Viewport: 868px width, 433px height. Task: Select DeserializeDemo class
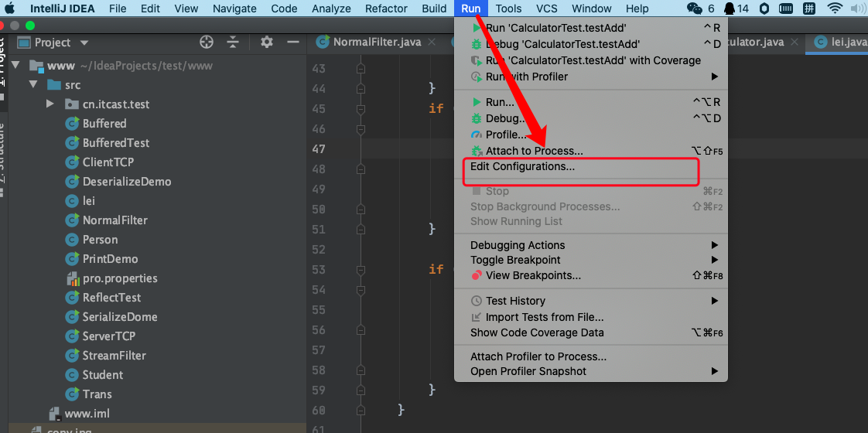(127, 182)
